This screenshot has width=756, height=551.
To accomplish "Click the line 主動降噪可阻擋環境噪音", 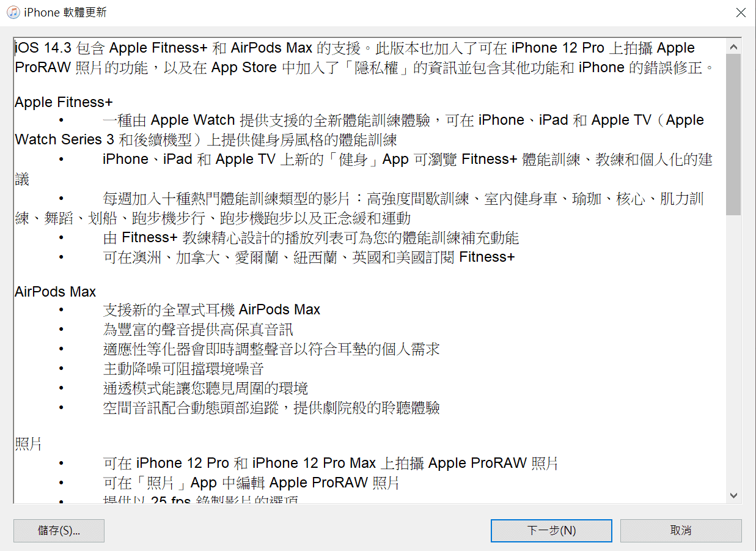I will [183, 369].
